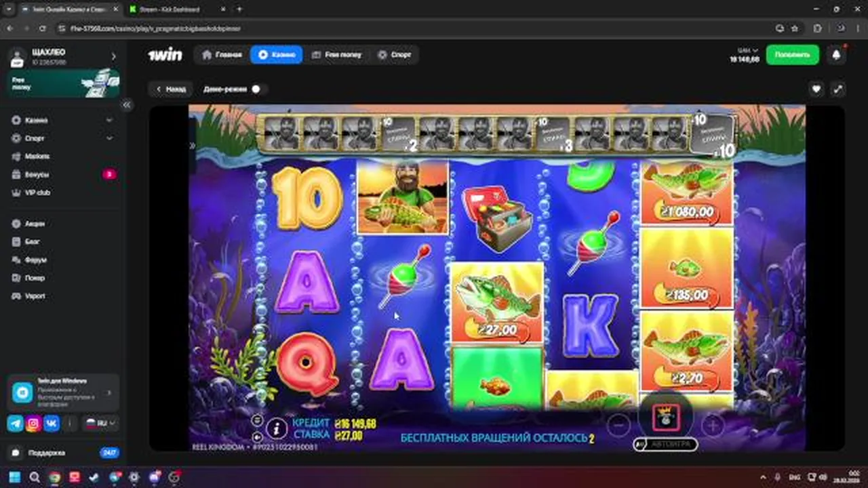Open the Поддержка support chat

(63, 453)
